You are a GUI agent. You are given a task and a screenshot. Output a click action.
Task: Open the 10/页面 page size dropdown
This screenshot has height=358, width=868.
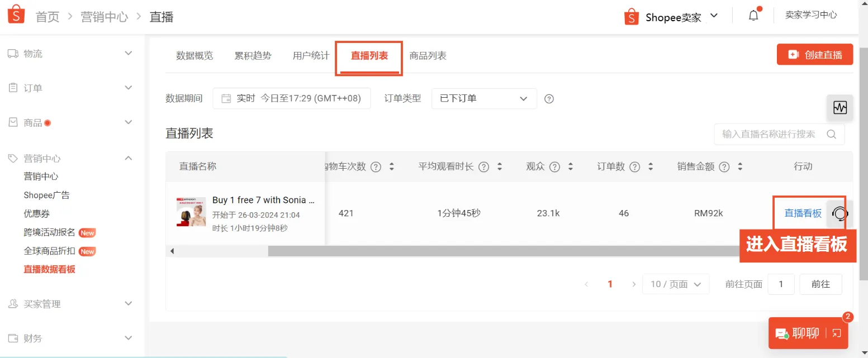676,284
